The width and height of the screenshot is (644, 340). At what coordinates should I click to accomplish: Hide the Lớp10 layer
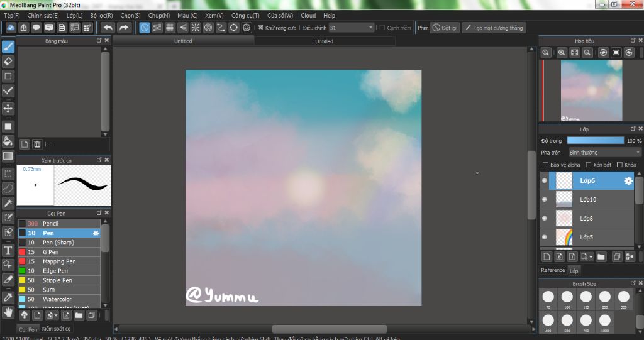[545, 200]
